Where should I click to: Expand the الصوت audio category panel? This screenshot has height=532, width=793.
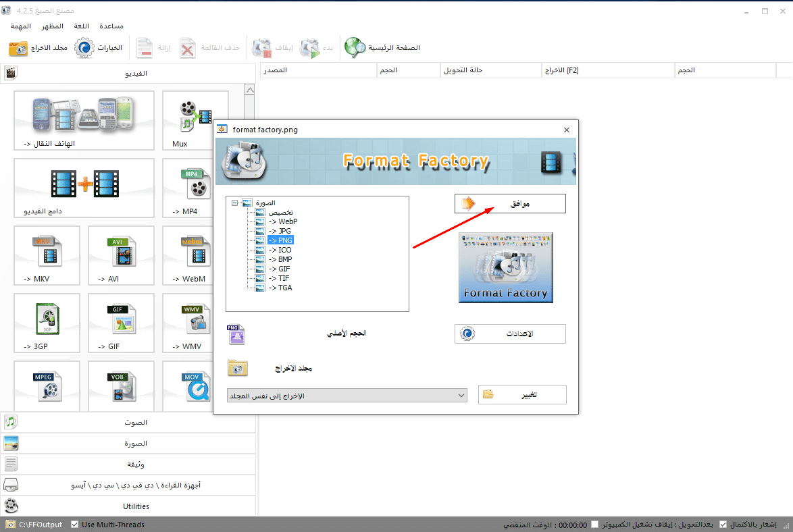point(128,422)
